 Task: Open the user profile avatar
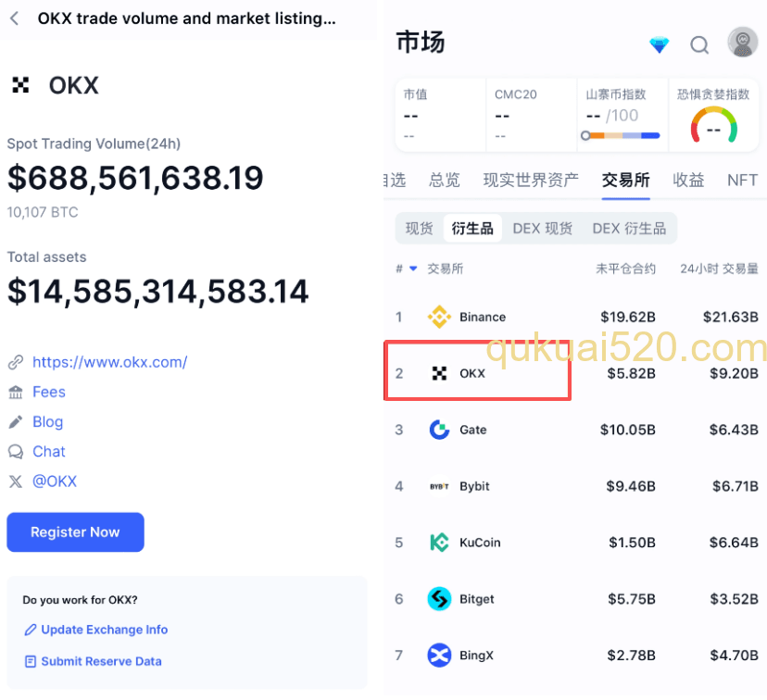(x=743, y=42)
